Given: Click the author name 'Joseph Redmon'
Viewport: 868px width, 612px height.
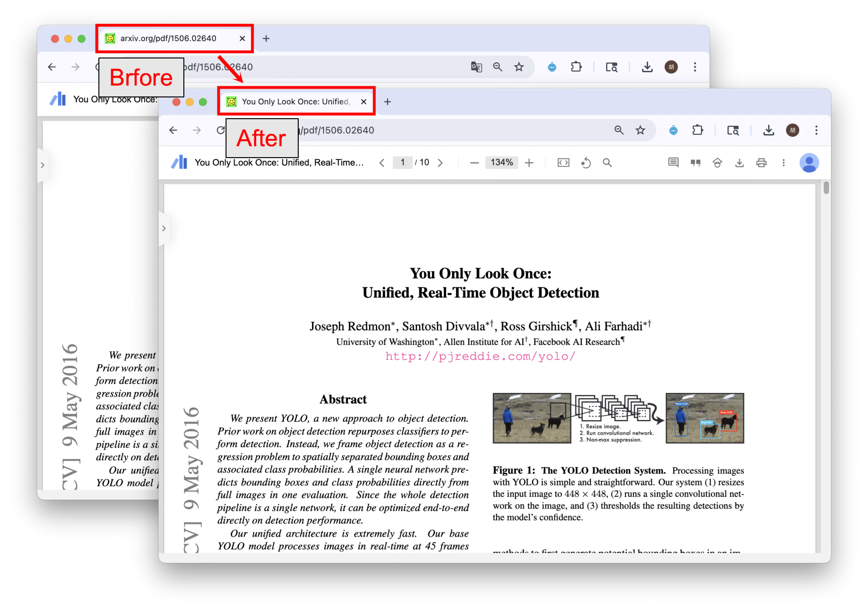Looking at the screenshot, I should coord(350,326).
